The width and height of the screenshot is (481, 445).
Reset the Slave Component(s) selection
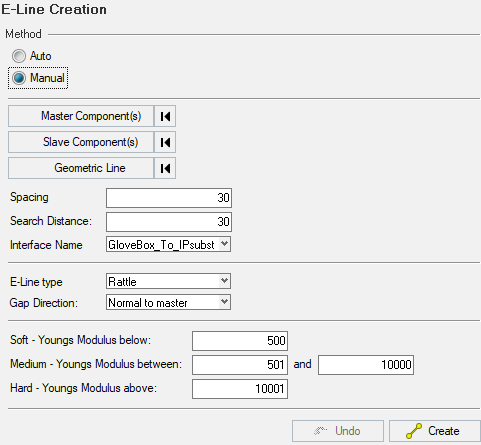point(165,142)
